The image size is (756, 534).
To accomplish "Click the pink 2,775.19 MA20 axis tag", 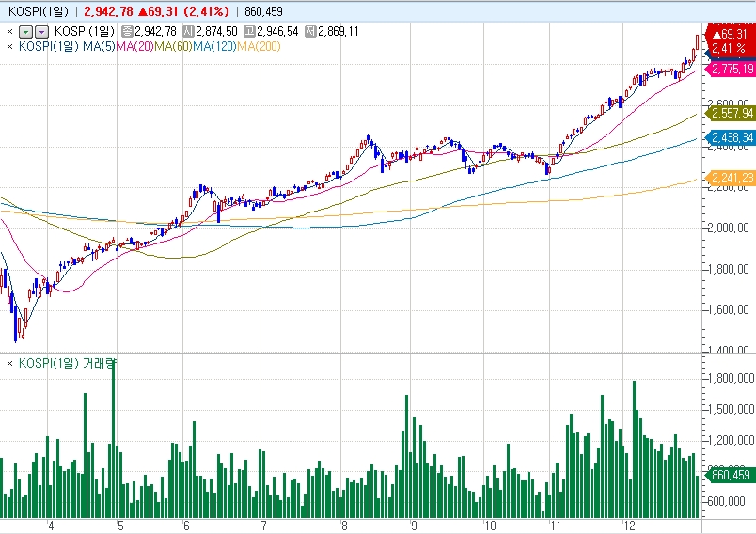I will point(731,70).
